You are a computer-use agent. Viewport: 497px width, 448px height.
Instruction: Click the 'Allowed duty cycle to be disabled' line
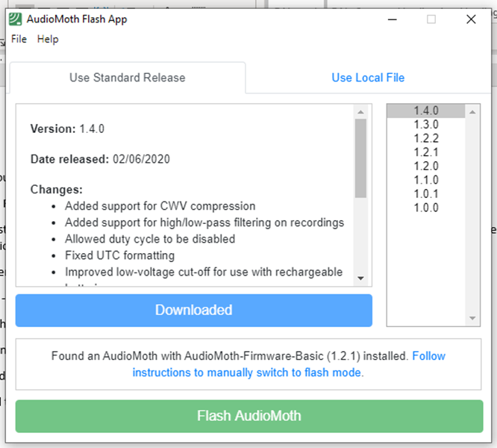point(150,239)
